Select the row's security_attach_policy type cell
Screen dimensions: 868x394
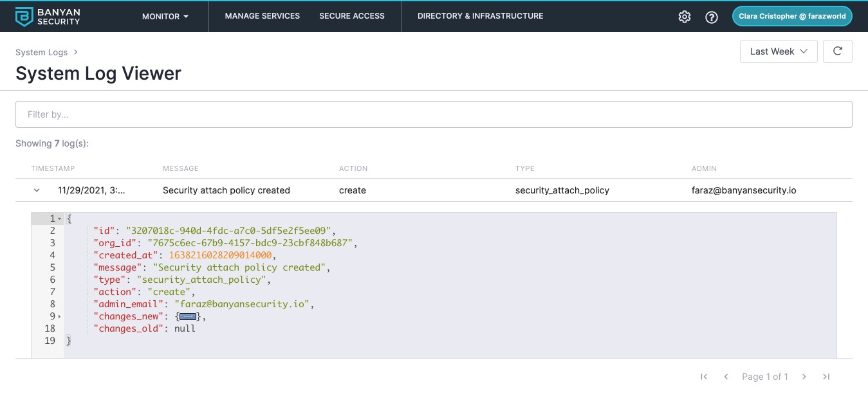pos(562,190)
